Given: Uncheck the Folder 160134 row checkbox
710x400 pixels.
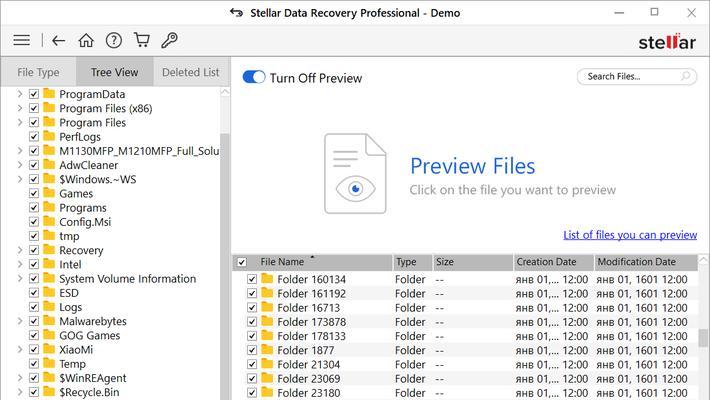Looking at the screenshot, I should 252,280.
